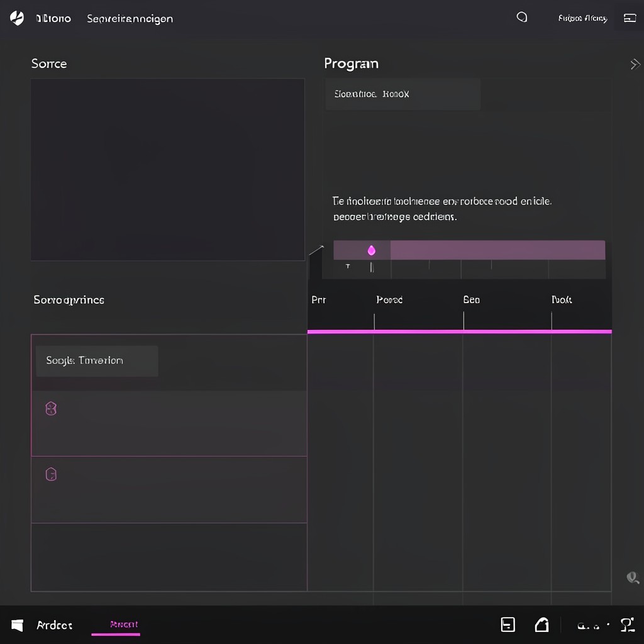Select the last timeline column header on the right
The height and width of the screenshot is (644, 644).
tap(562, 300)
